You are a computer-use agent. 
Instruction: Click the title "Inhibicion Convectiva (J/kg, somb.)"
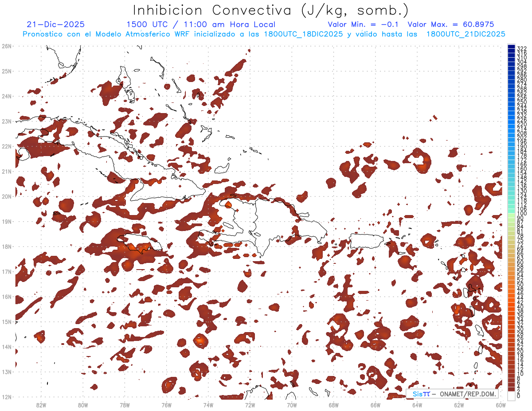[271, 11]
